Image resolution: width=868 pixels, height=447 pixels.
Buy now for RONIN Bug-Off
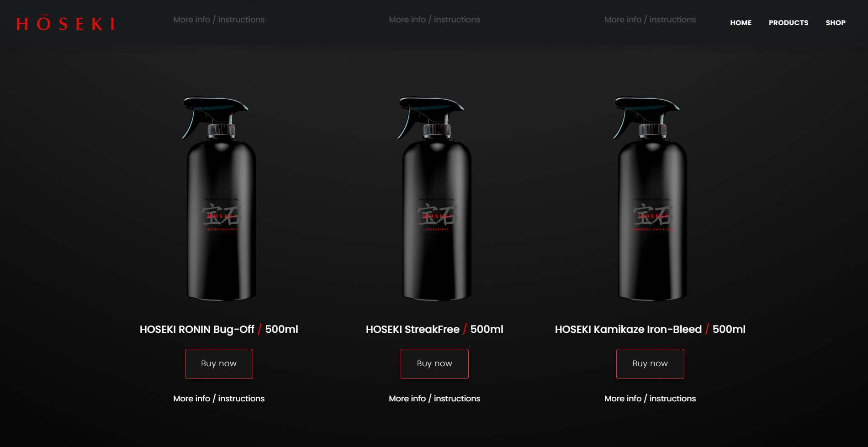coord(219,363)
